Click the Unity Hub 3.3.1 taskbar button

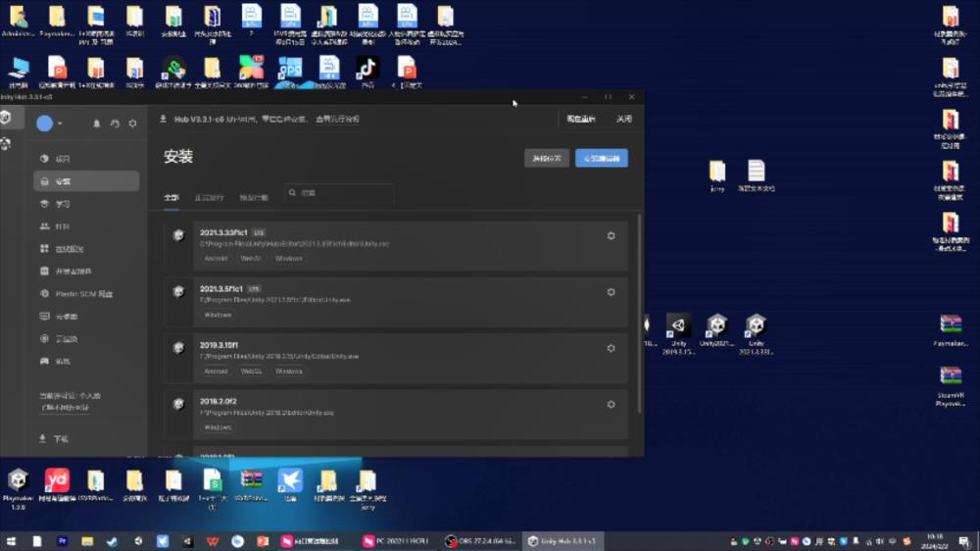pyautogui.click(x=563, y=541)
